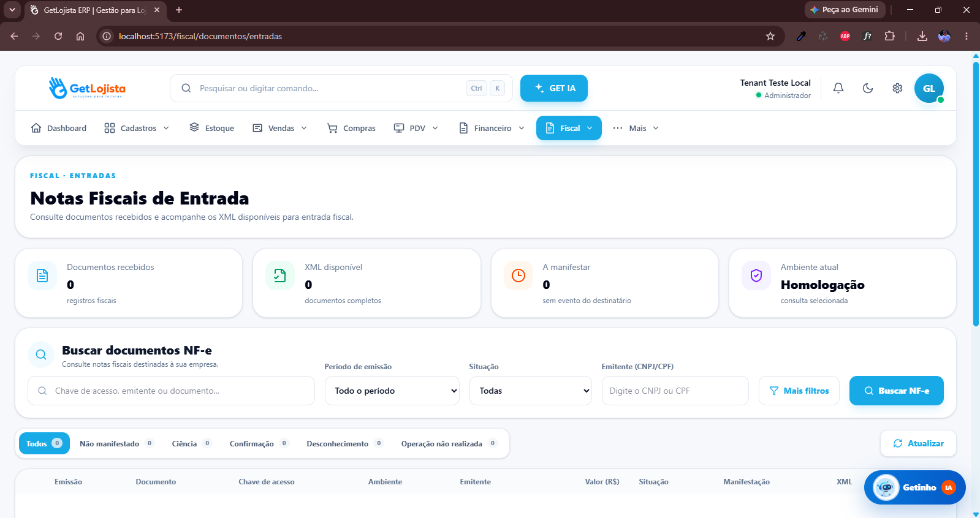Focus the Chave de acesso search field
980x518 pixels.
171,391
